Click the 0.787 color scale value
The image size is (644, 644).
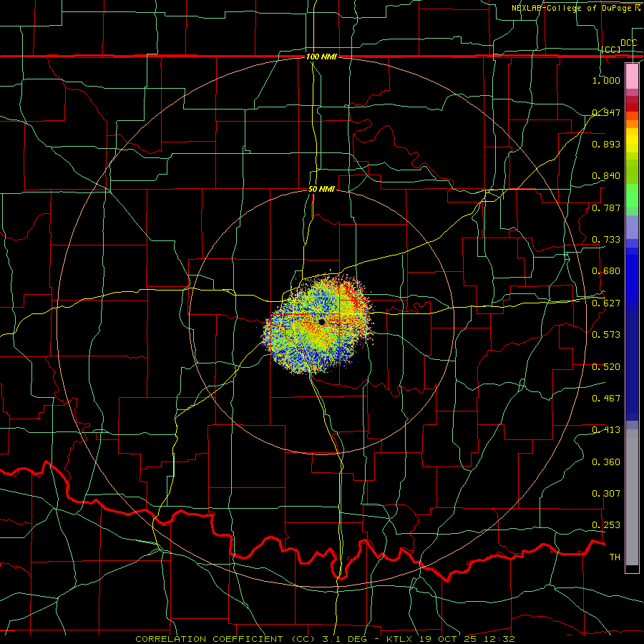[x=606, y=208]
